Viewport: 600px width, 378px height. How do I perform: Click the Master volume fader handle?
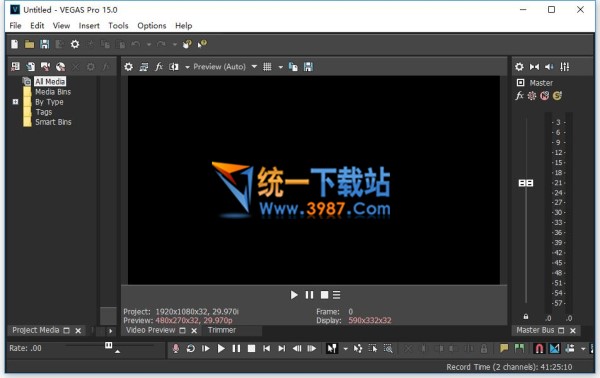(526, 183)
